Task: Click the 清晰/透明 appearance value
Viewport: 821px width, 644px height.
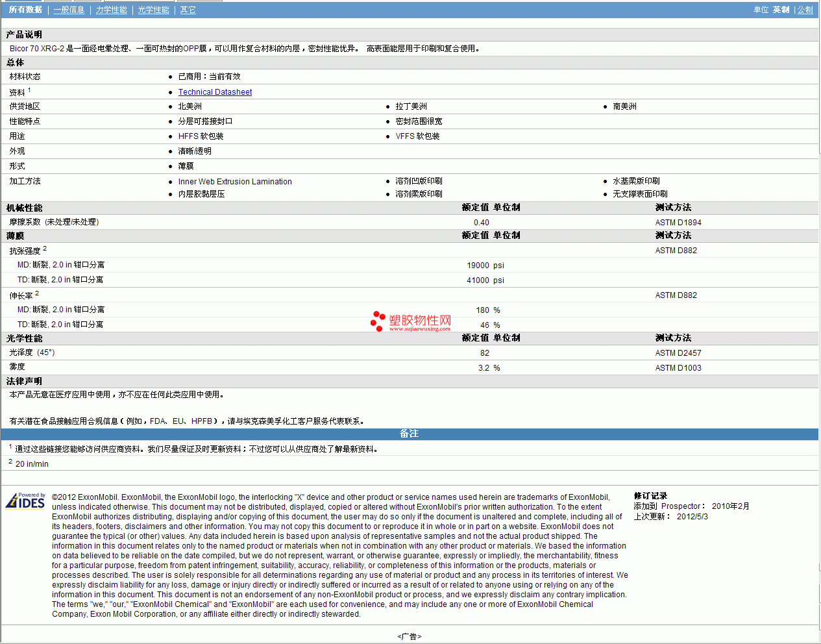Action: 195,151
